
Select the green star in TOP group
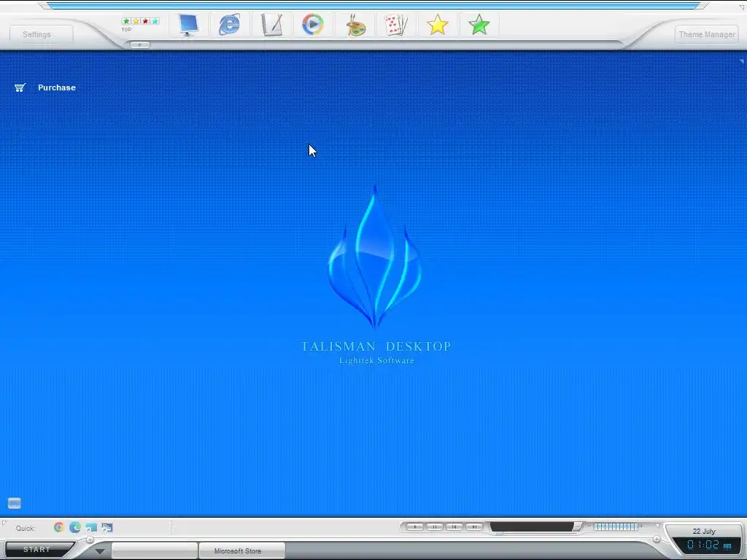[126, 21]
